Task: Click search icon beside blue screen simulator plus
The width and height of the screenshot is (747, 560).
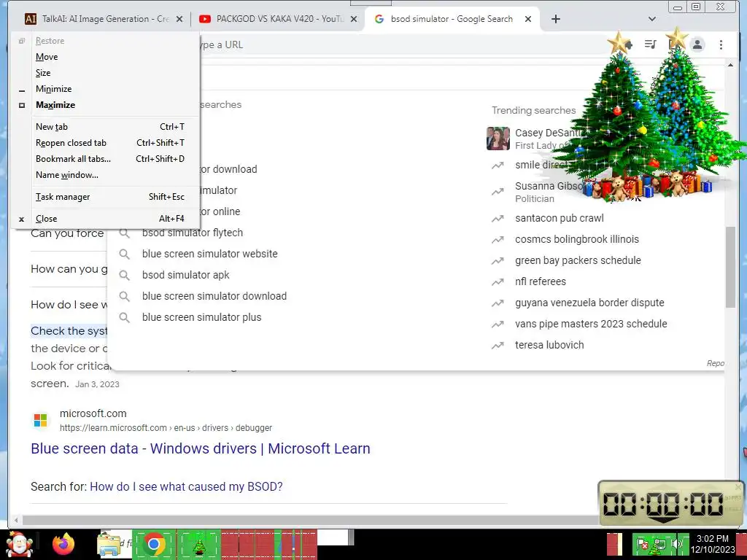Action: tap(124, 317)
